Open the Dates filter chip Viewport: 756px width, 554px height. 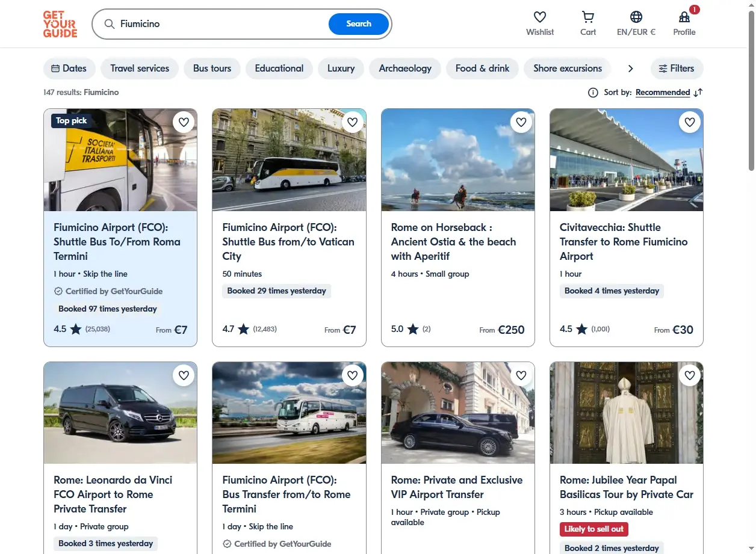tap(69, 69)
